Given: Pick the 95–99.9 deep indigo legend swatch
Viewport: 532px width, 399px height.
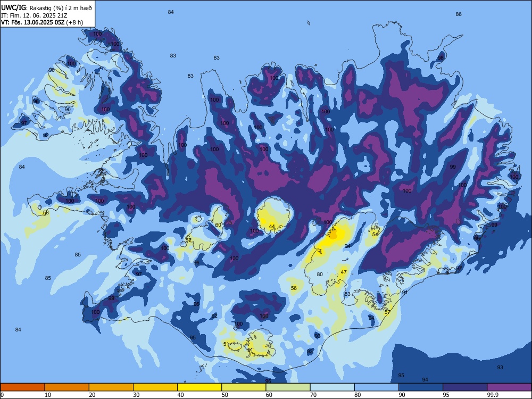Looking at the screenshot, I should click(x=465, y=387).
